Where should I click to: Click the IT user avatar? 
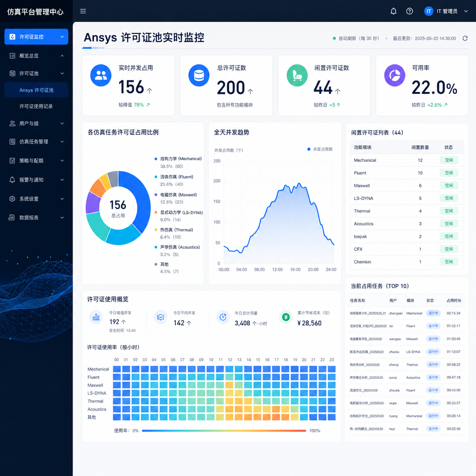pos(429,11)
